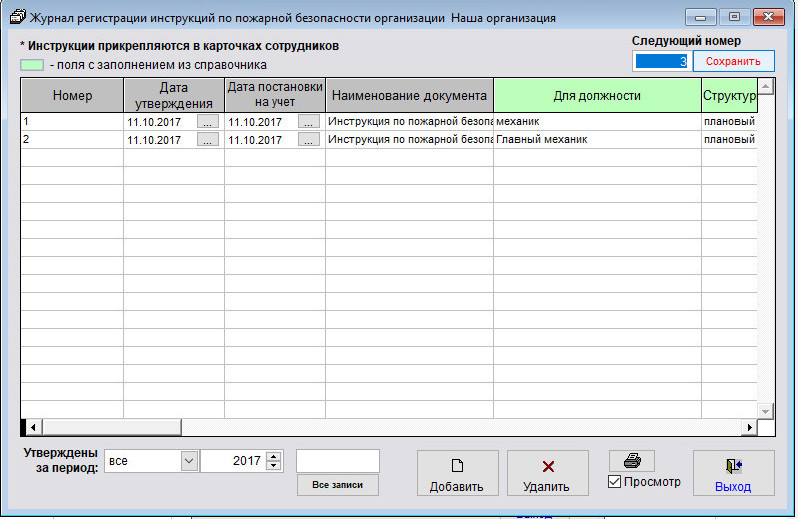Click the year field showing 2017

pyautogui.click(x=234, y=461)
